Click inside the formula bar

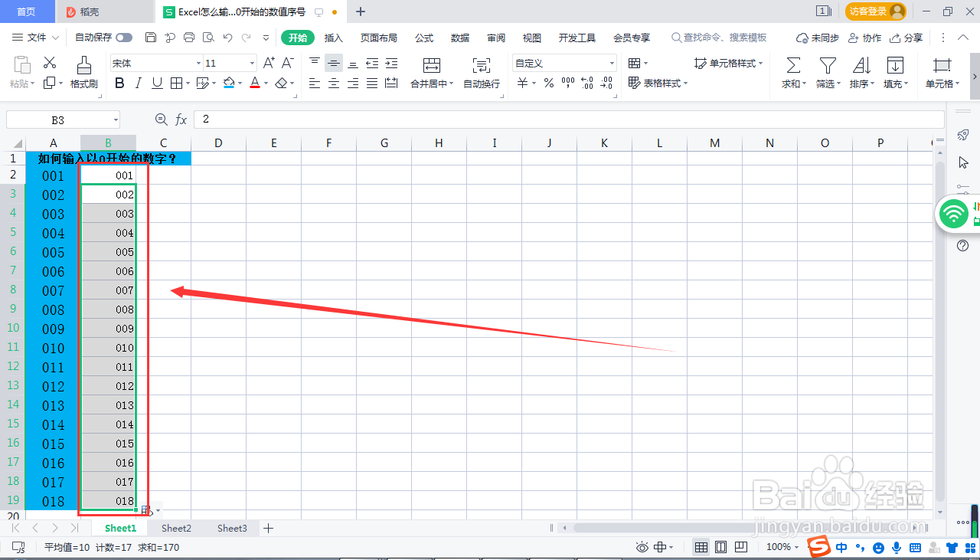[x=383, y=120]
